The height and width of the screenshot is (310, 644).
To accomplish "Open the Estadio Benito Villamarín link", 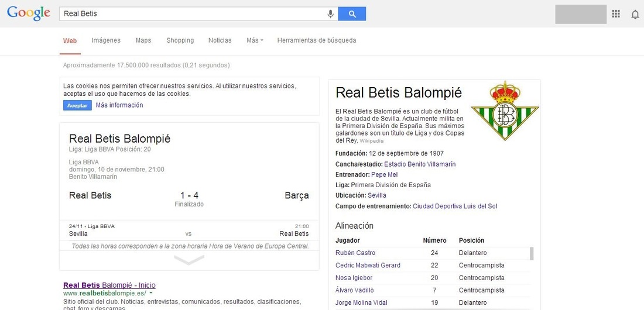I will point(420,164).
